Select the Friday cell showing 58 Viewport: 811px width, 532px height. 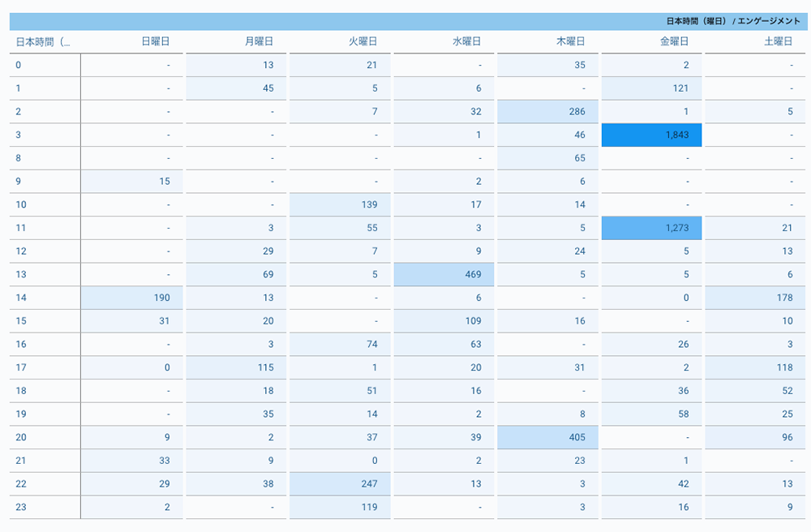652,414
